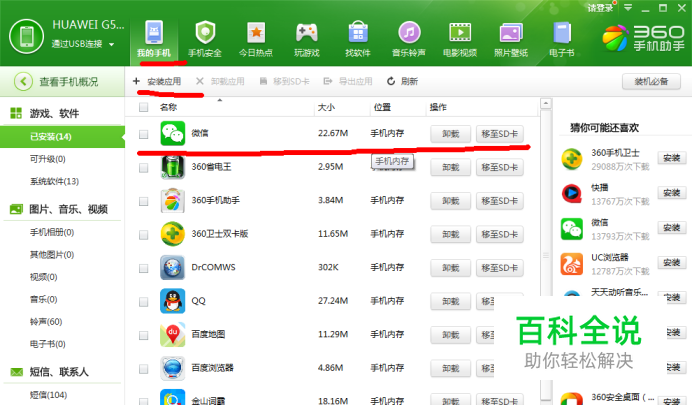Open 视频(0) in the sidebar
This screenshot has height=405, width=692.
(43, 277)
